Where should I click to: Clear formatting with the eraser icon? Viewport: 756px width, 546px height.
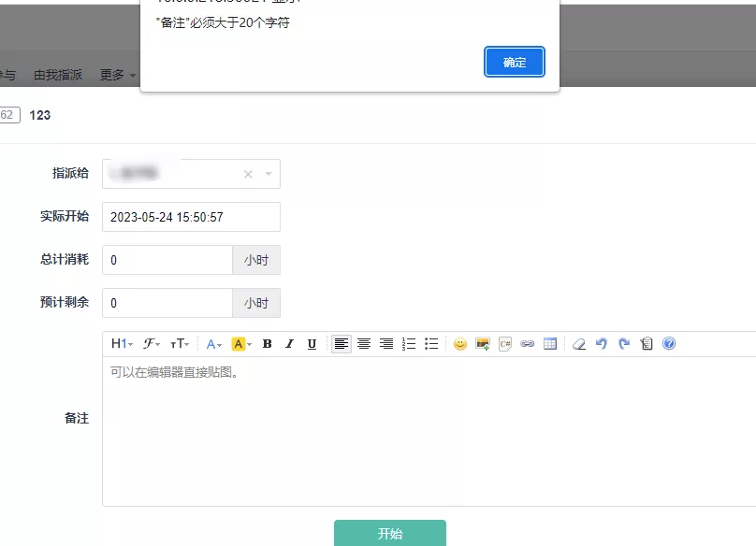click(x=579, y=344)
